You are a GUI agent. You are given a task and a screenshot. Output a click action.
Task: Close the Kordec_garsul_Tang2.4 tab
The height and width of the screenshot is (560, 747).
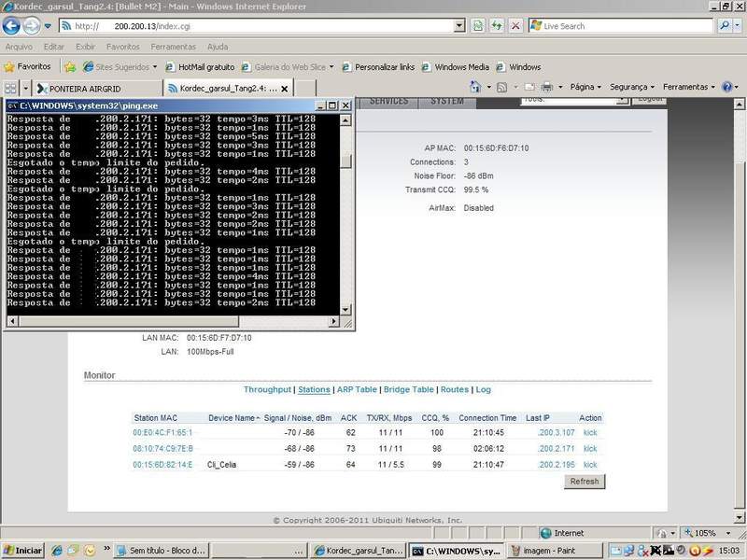pyautogui.click(x=285, y=89)
